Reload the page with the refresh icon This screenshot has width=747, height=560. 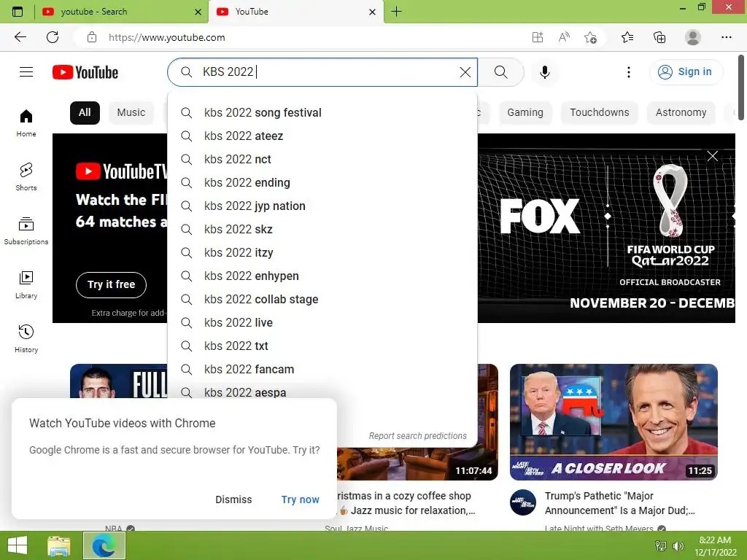point(53,37)
